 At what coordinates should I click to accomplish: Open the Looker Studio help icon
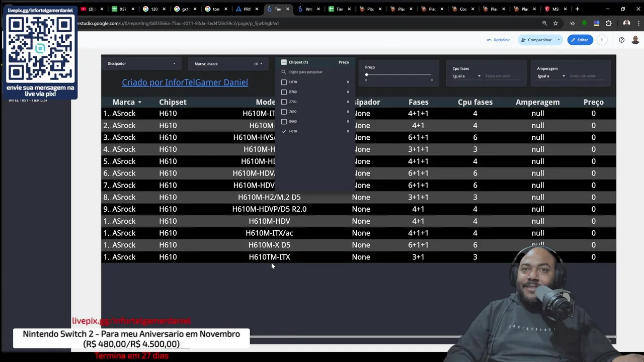point(622,40)
